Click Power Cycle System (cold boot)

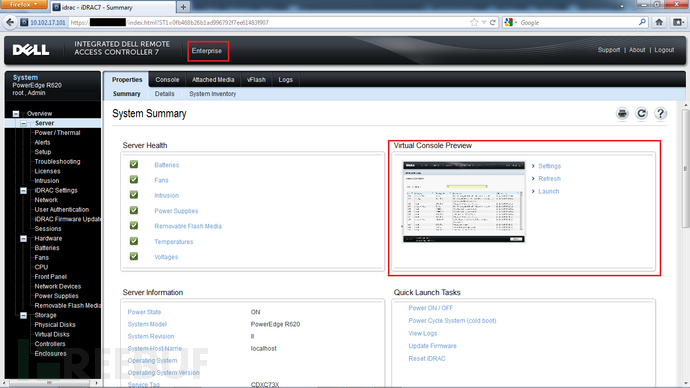tap(452, 321)
